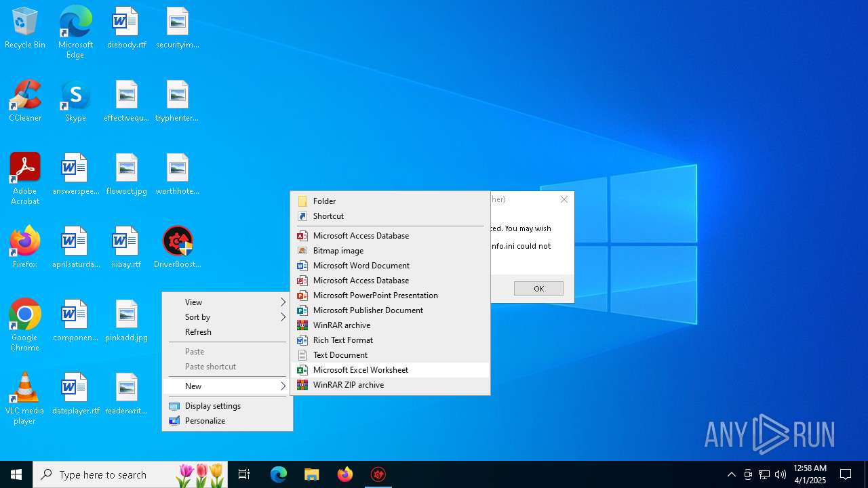Image resolution: width=868 pixels, height=488 pixels.
Task: Click the Driver Booster taskbar icon
Action: click(x=378, y=474)
